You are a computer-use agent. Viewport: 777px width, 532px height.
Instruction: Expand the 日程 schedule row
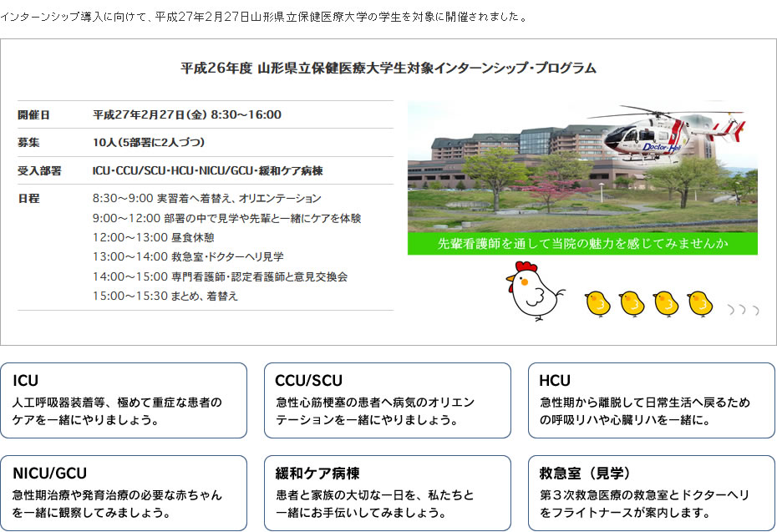tap(201, 246)
